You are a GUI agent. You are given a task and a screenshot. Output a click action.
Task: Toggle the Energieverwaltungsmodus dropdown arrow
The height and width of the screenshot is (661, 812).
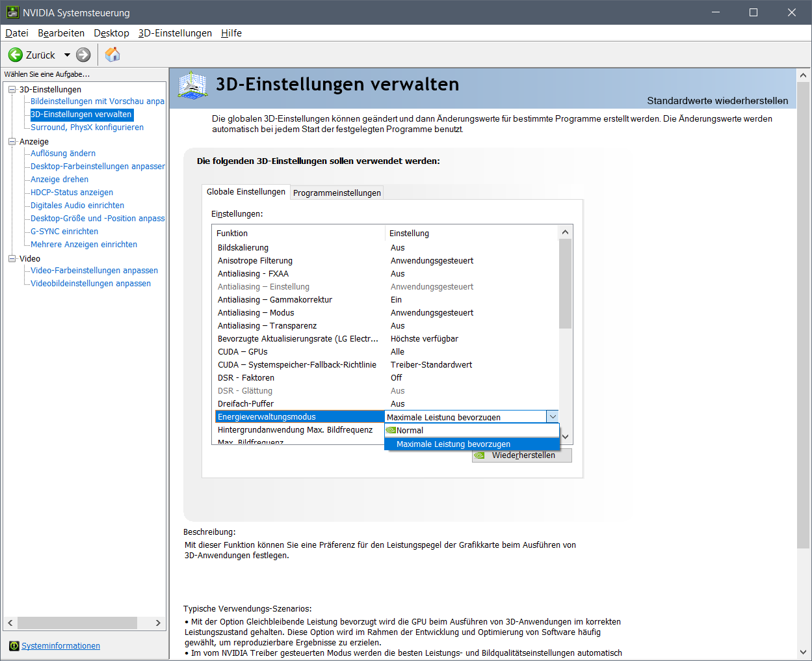pos(553,417)
